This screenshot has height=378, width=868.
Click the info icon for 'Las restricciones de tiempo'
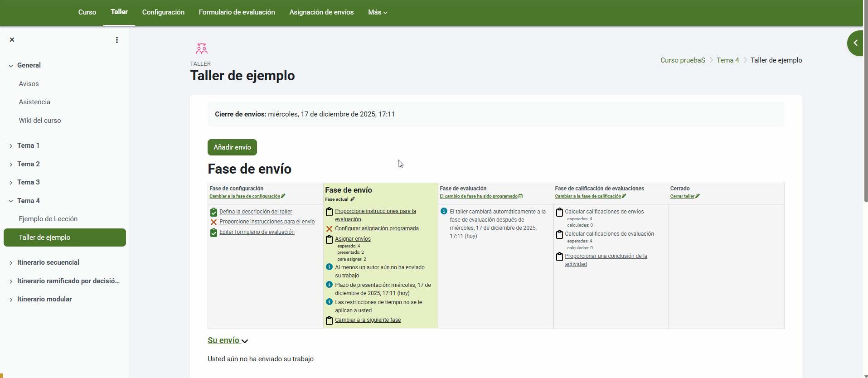click(330, 302)
